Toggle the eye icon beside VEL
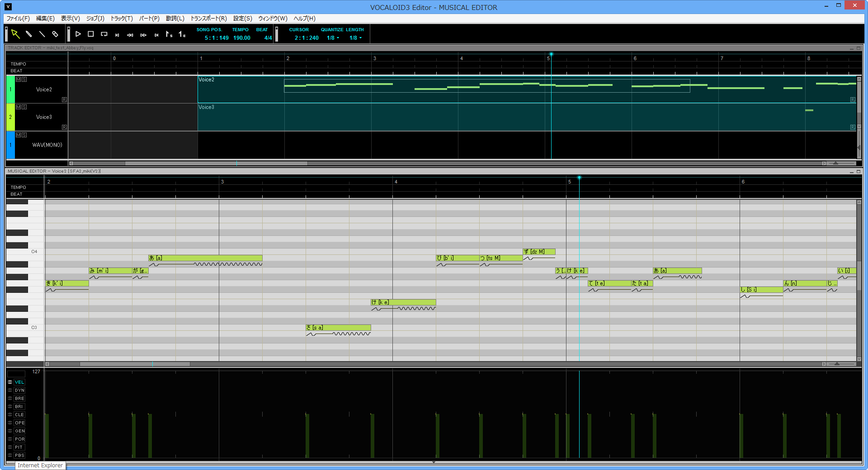868x470 pixels. [10, 382]
